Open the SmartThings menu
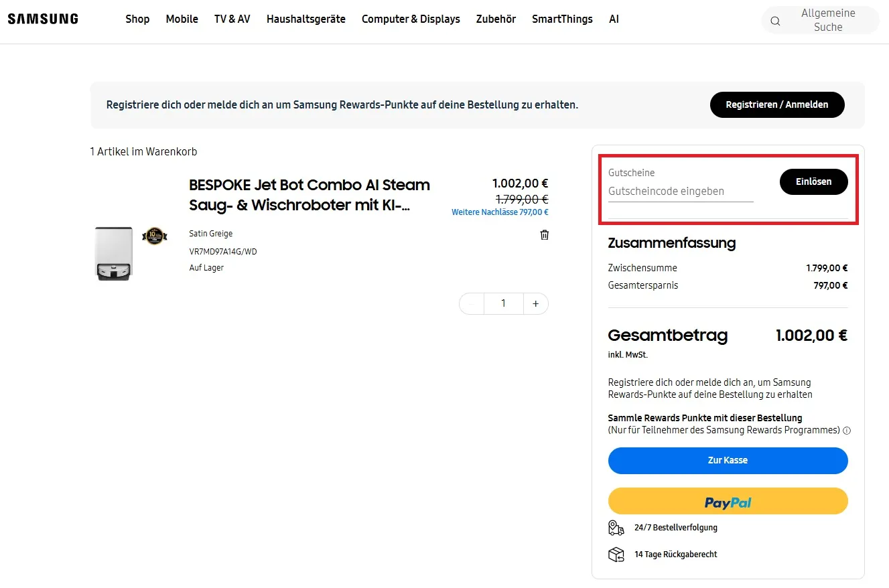Image resolution: width=889 pixels, height=588 pixels. [562, 19]
